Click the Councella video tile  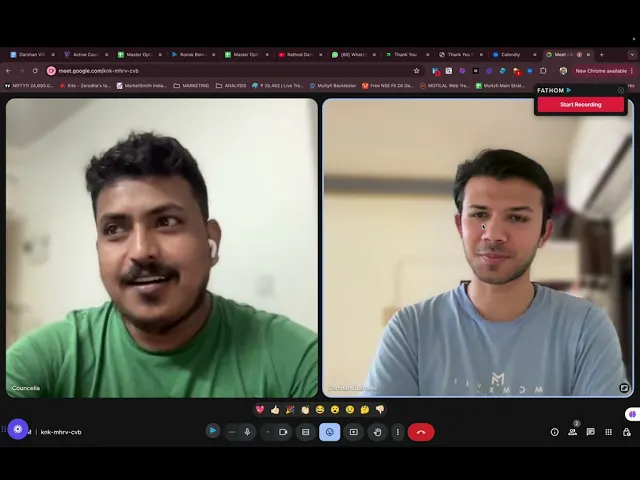click(162, 248)
